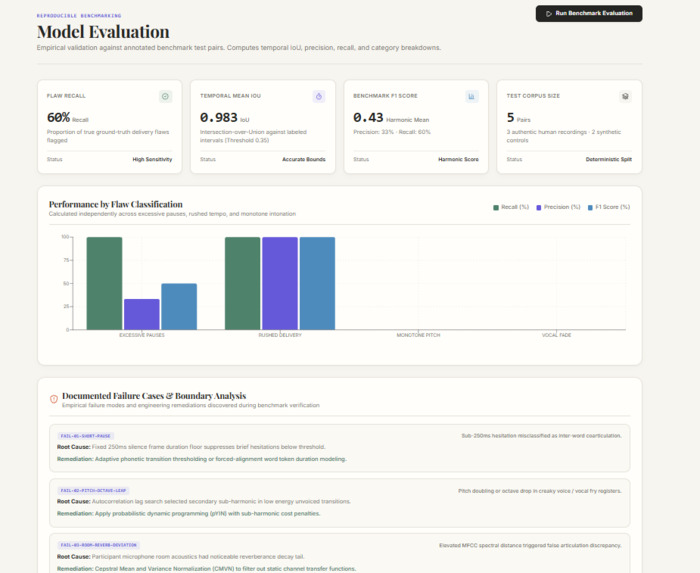The height and width of the screenshot is (573, 700).
Task: Click the EXCESSIVE PAUSES axis label
Action: click(142, 335)
